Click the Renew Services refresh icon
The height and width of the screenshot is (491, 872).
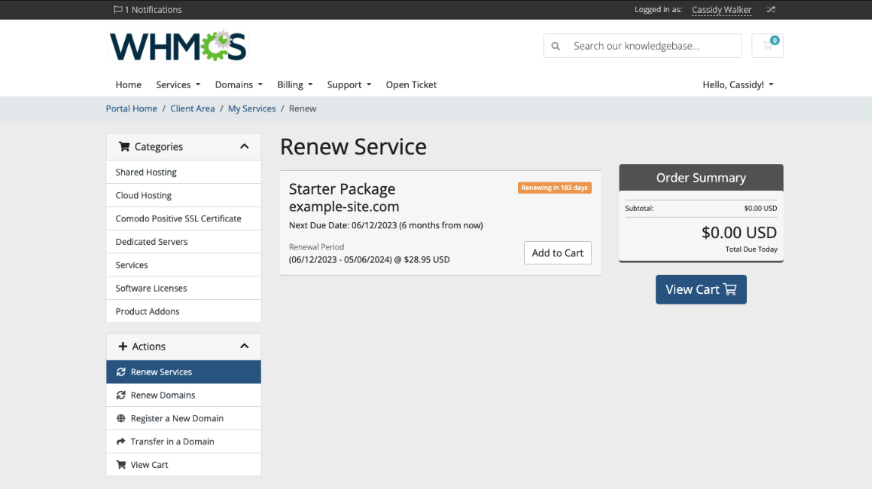coord(121,372)
